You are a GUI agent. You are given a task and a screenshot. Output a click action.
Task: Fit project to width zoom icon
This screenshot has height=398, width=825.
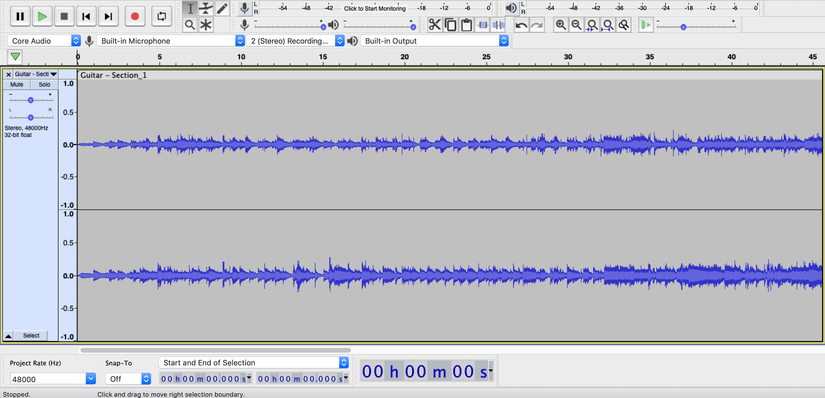coord(608,25)
